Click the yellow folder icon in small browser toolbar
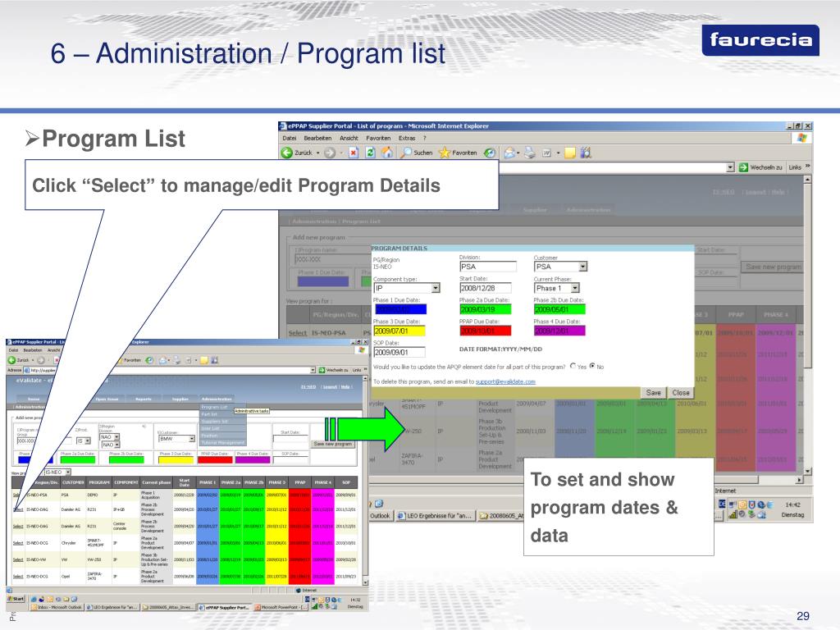Image resolution: width=840 pixels, height=630 pixels. tap(204, 360)
